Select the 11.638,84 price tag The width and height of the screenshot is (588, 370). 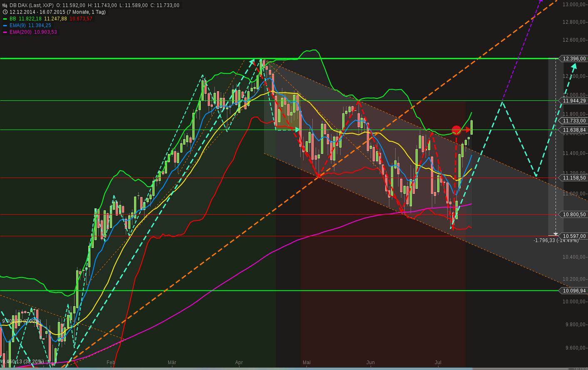tap(573, 130)
